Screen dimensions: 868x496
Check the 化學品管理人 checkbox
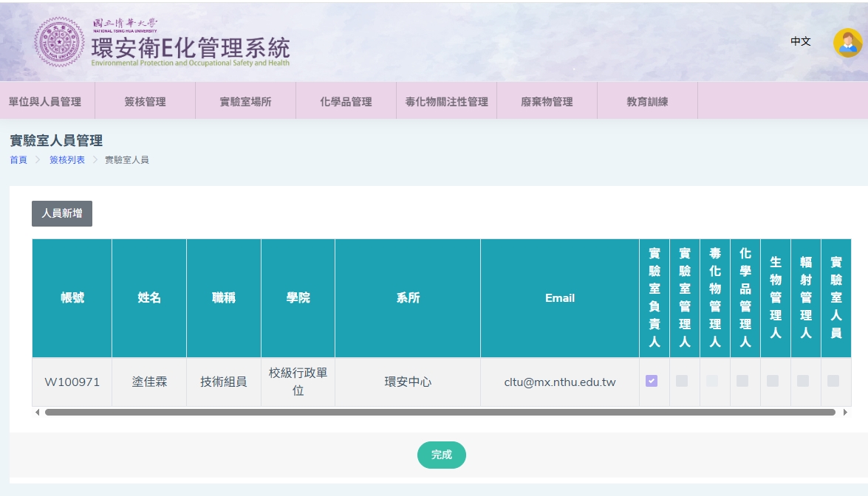[742, 381]
